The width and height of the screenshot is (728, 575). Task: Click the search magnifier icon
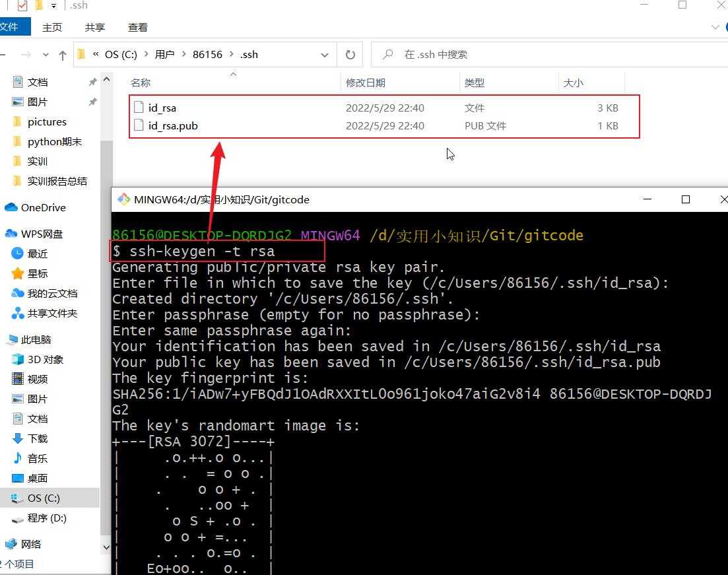tap(387, 54)
